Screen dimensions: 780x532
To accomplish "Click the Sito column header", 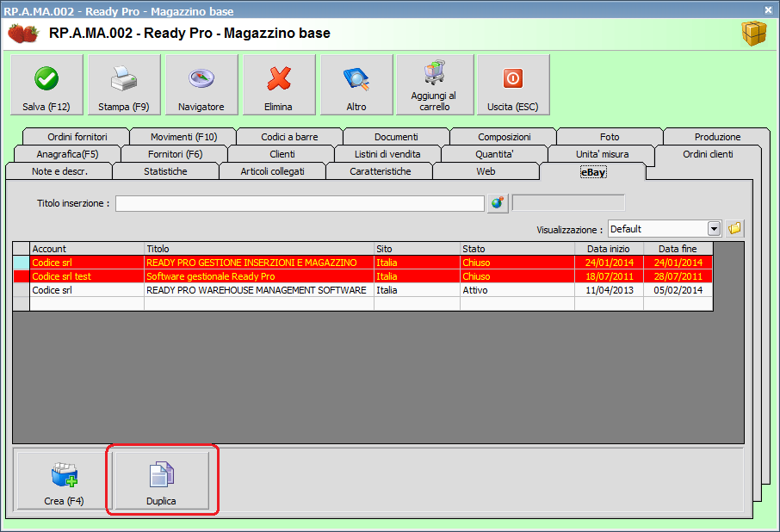I will pos(417,249).
